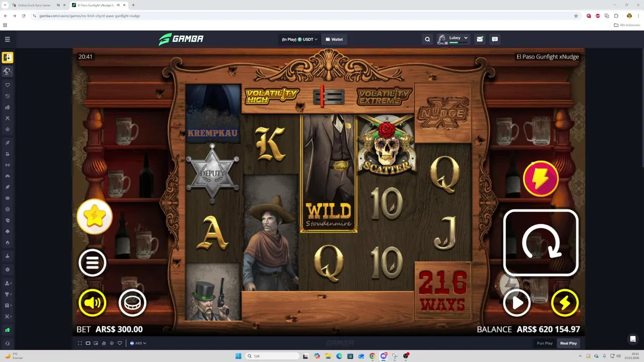
Task: Open the rocket sidebar icon
Action: click(x=7, y=187)
